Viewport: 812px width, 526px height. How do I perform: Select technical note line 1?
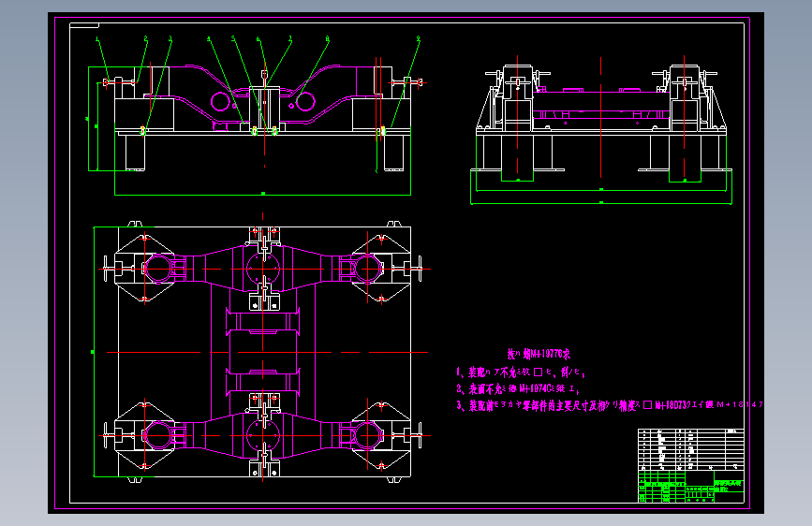point(521,373)
